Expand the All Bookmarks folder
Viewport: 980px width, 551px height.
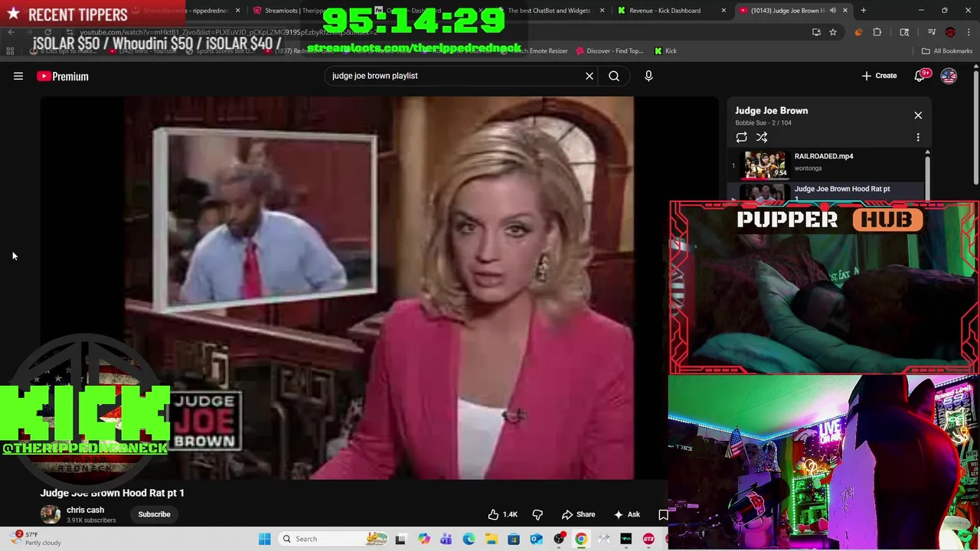coord(947,51)
